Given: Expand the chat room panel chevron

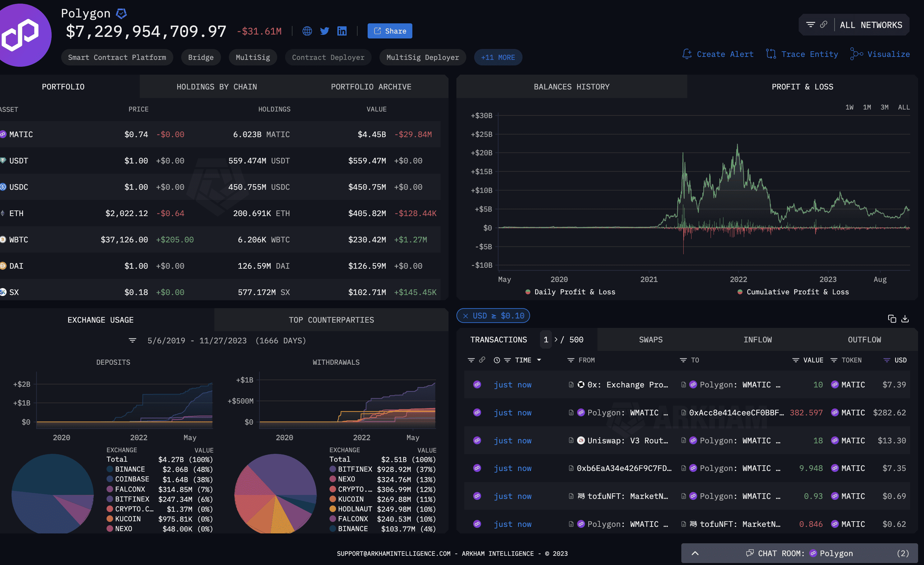Looking at the screenshot, I should coord(695,553).
